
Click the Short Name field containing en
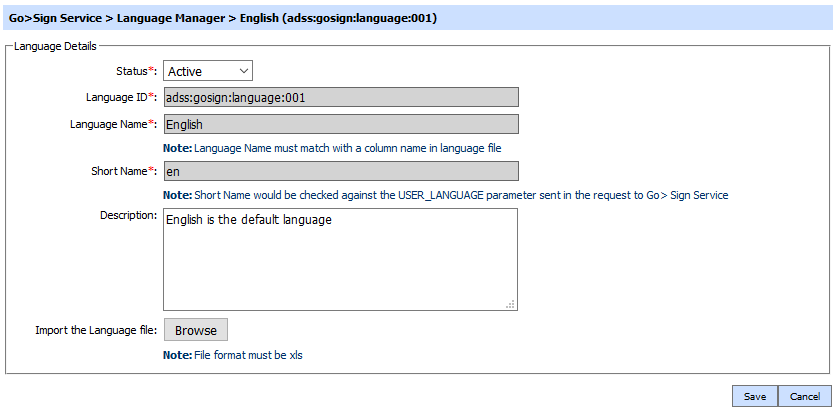[x=340, y=171]
